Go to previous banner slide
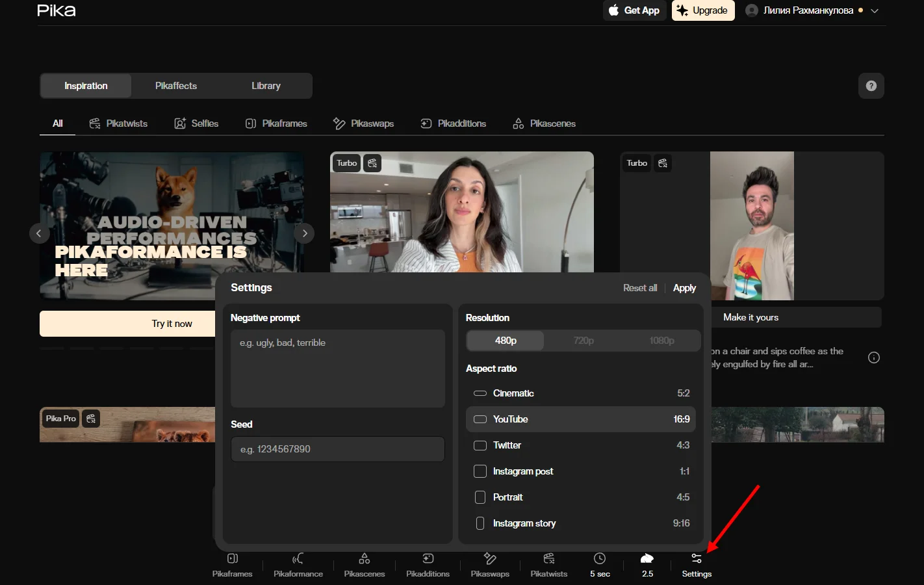924x585 pixels. (x=39, y=233)
